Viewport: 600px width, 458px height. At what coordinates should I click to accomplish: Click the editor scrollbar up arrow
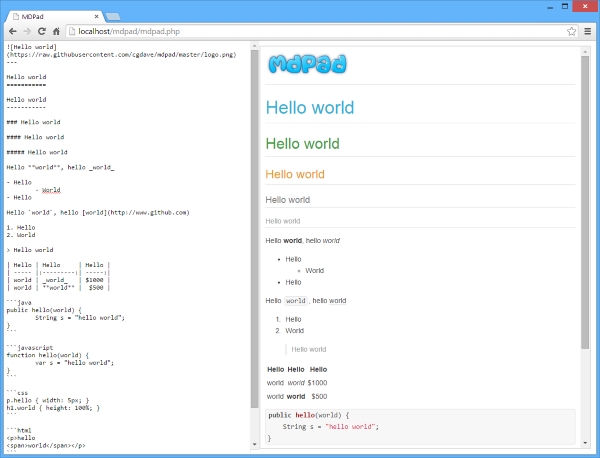click(x=254, y=46)
